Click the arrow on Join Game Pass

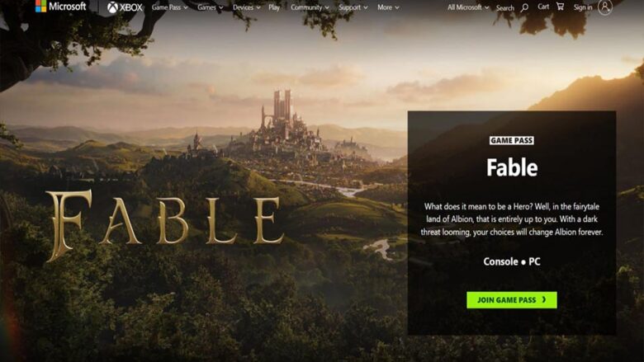point(544,299)
